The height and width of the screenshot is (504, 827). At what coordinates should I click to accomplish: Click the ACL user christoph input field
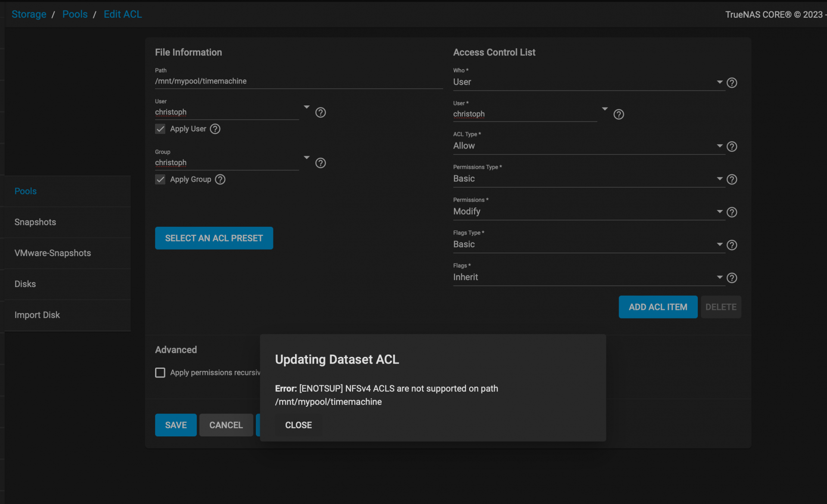coord(525,114)
